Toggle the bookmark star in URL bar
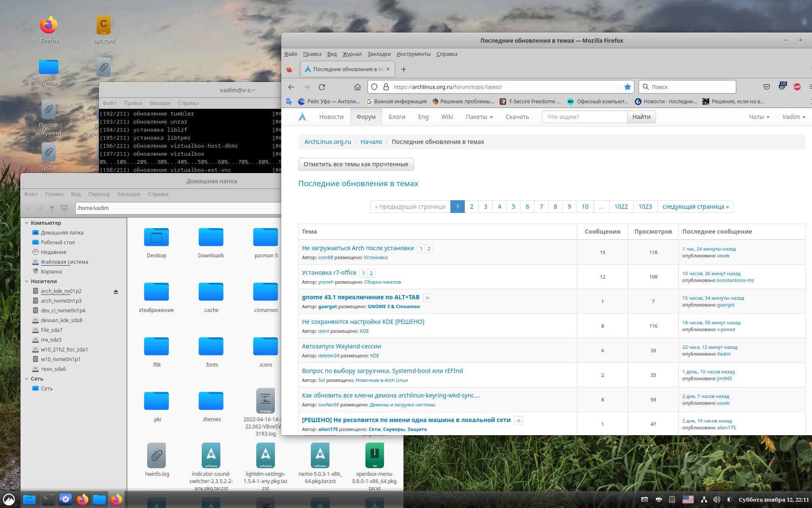 627,87
